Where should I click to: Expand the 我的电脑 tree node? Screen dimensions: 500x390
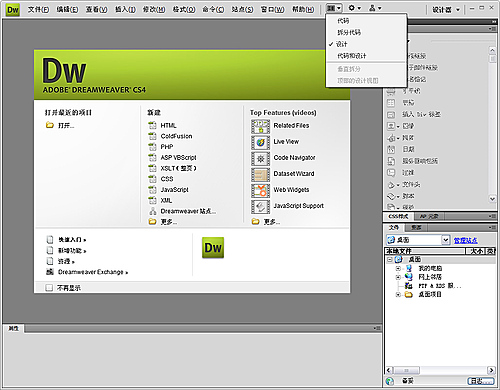(398, 268)
